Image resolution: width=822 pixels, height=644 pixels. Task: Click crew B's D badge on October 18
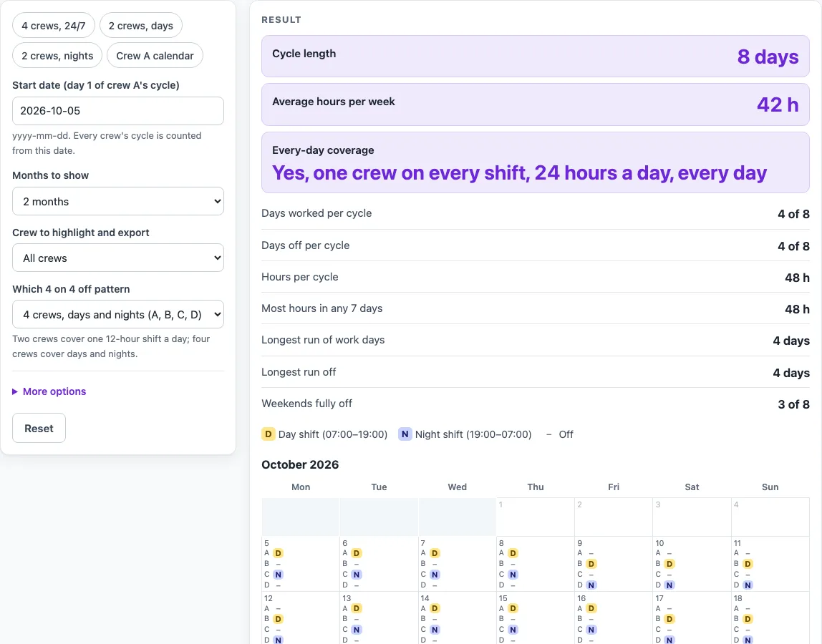748,619
